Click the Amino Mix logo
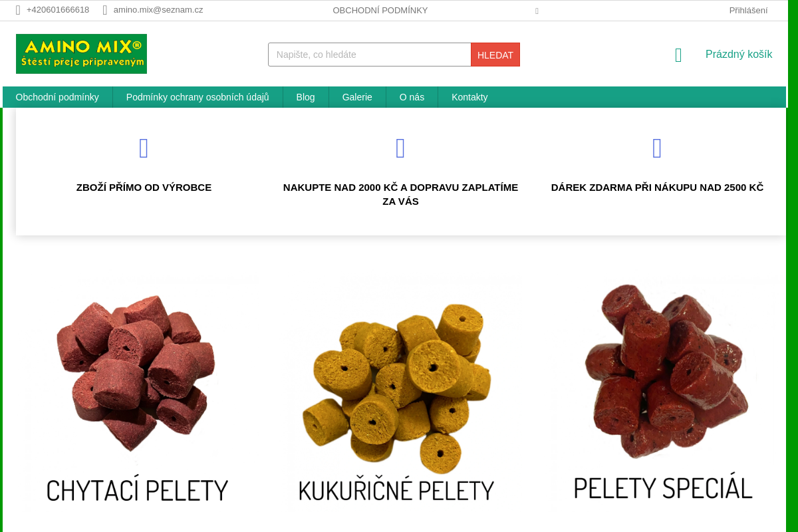The image size is (798, 532). [81, 54]
